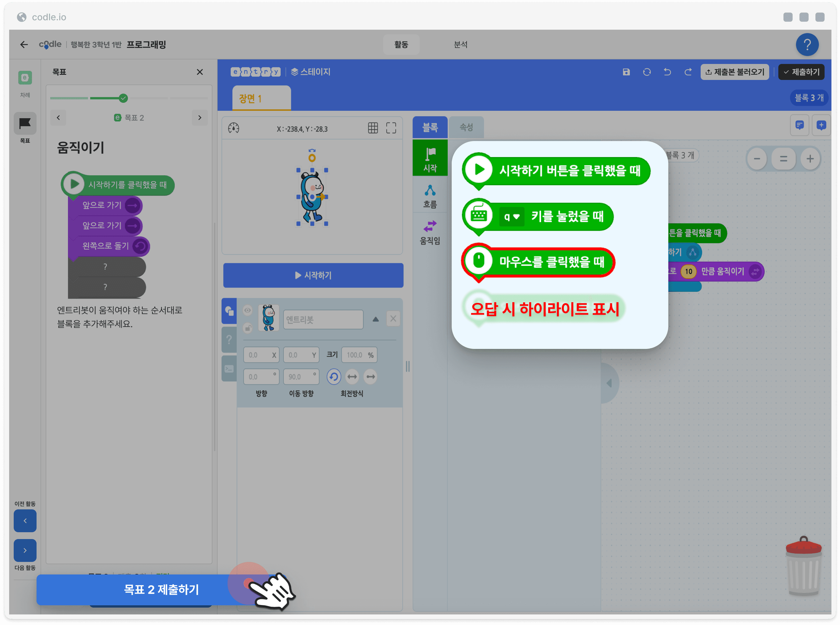Open the q key dropdown in block
This screenshot has height=625, width=840.
[x=511, y=217]
